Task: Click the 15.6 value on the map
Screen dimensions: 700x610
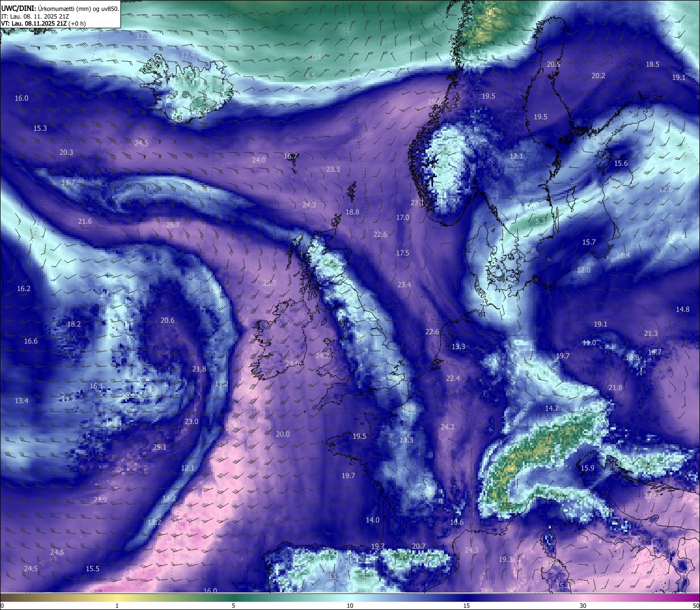Action: tap(621, 164)
